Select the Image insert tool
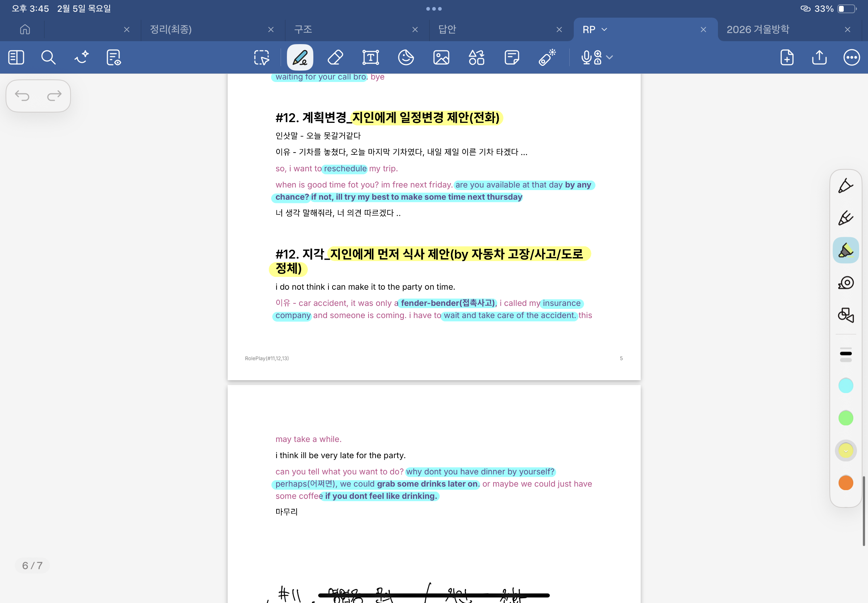 pyautogui.click(x=441, y=58)
